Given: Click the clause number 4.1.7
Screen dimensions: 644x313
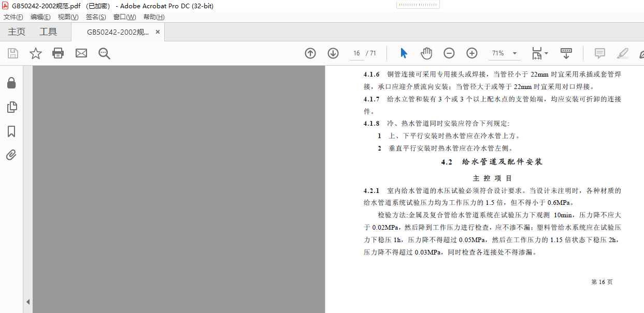Looking at the screenshot, I should 371,99.
